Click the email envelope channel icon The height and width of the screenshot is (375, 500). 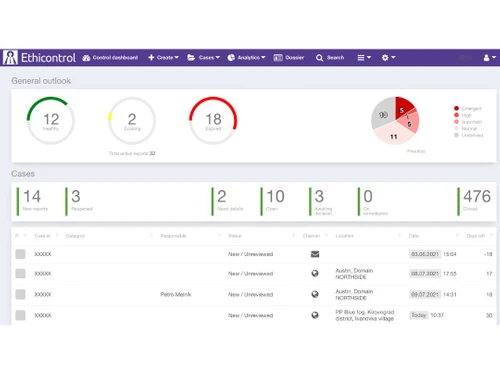[315, 254]
